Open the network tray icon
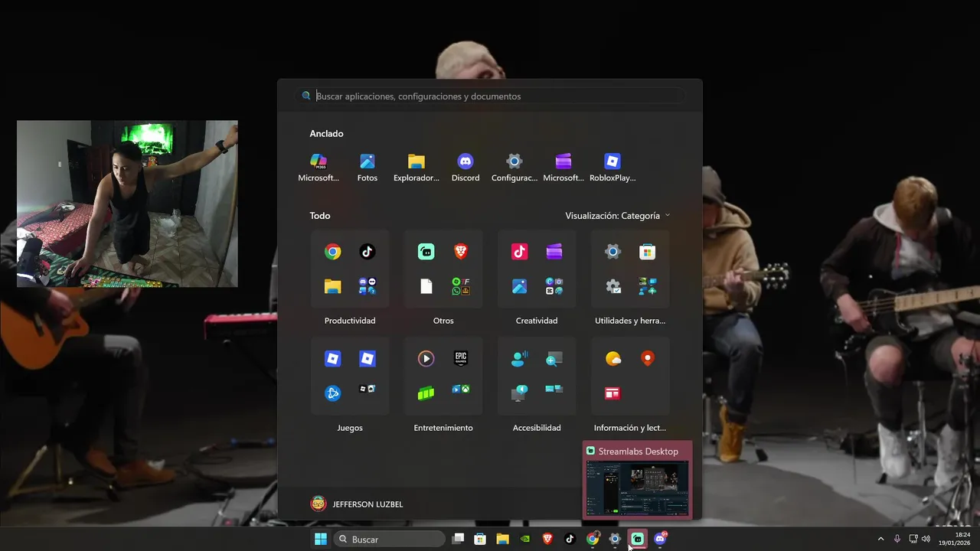980x551 pixels. pos(913,539)
